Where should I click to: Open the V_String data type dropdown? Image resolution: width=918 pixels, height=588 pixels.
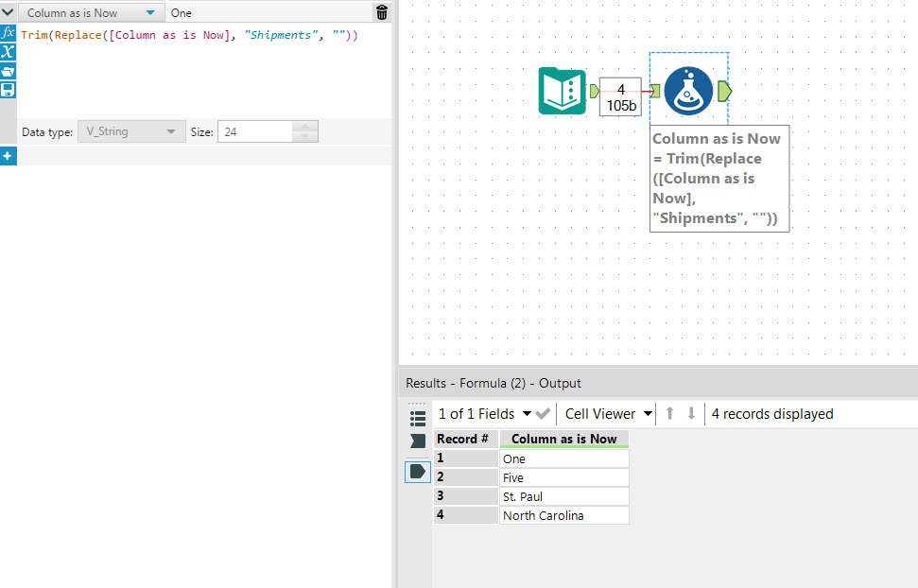[x=131, y=131]
